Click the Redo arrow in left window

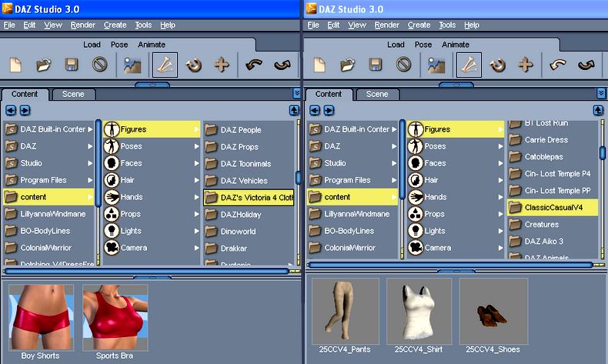pyautogui.click(x=282, y=65)
